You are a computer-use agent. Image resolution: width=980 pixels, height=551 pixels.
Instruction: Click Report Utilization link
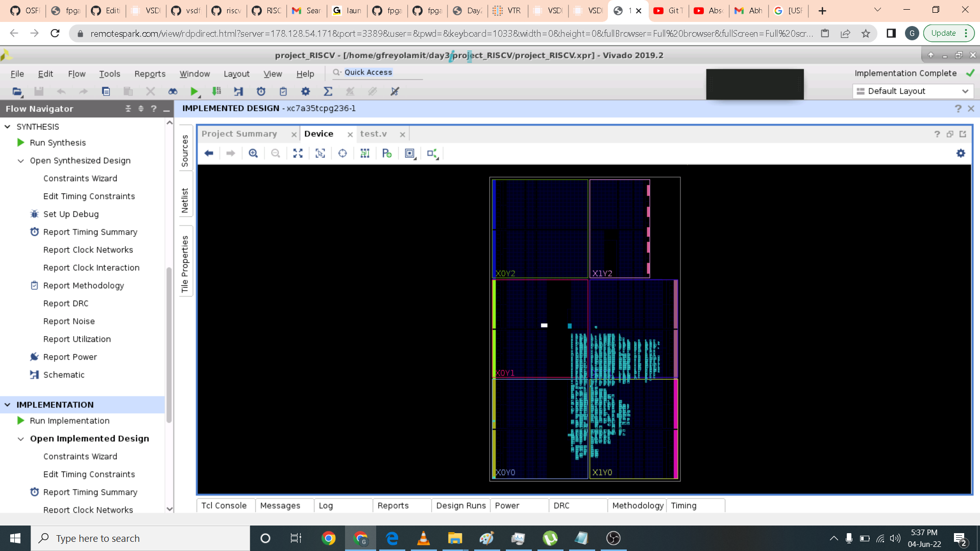click(x=77, y=339)
